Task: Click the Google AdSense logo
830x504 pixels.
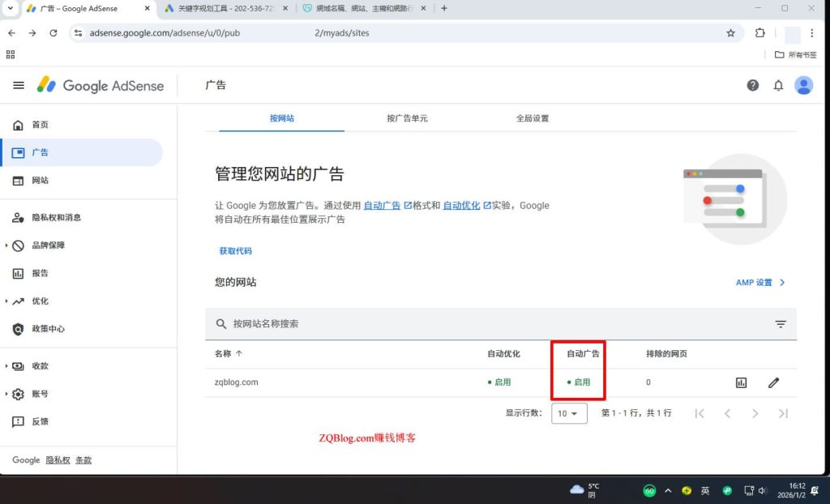Action: click(101, 85)
